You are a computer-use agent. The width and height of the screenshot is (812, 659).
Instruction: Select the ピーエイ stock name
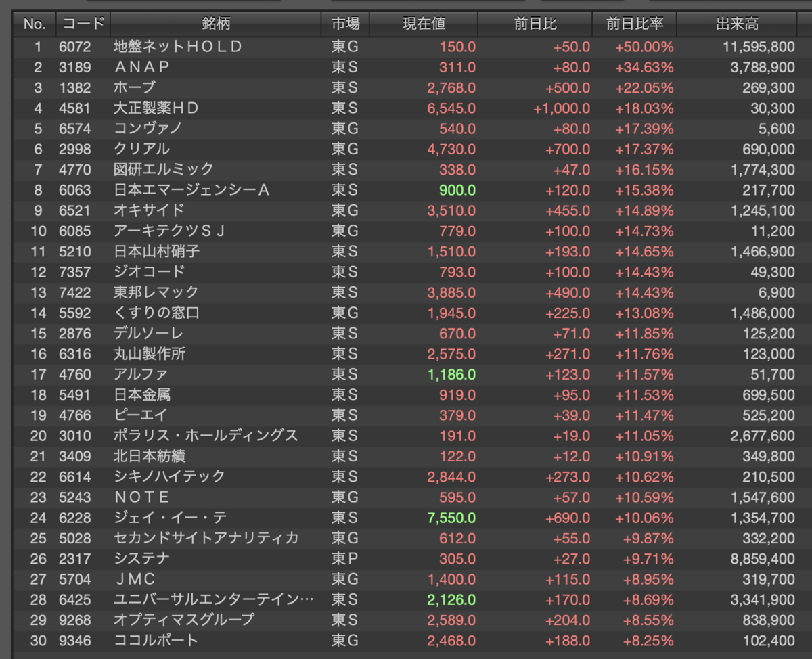[140, 415]
